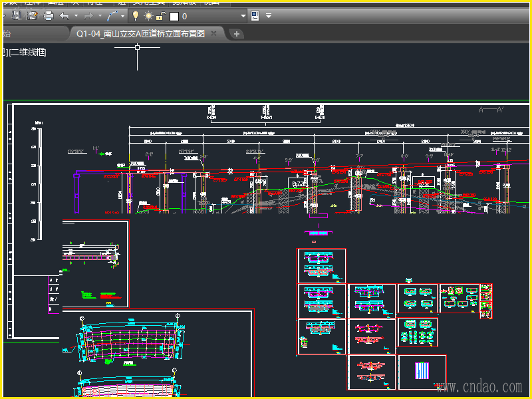The width and height of the screenshot is (532, 399).
Task: Select the arc drawing tool icon
Action: pyautogui.click(x=113, y=15)
